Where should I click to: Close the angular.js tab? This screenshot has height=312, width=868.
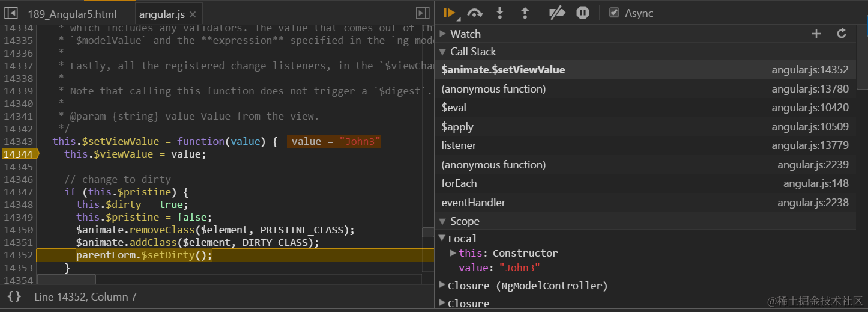192,14
